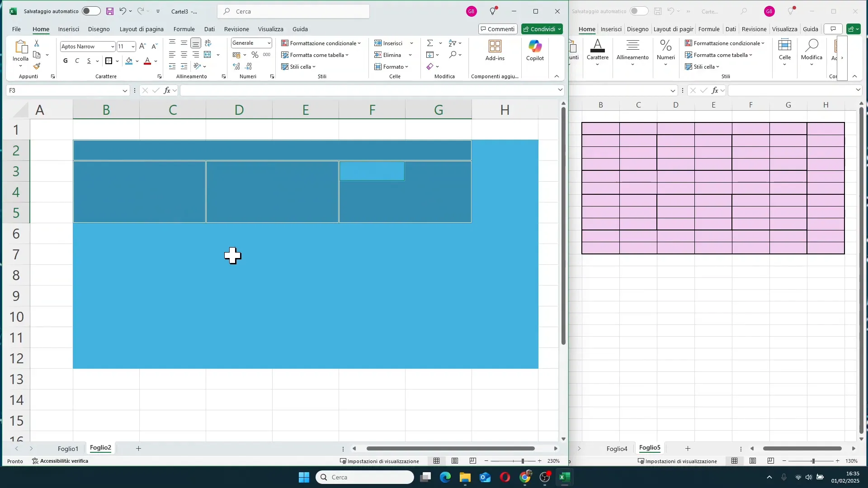Toggle underline S formatting

(89, 61)
